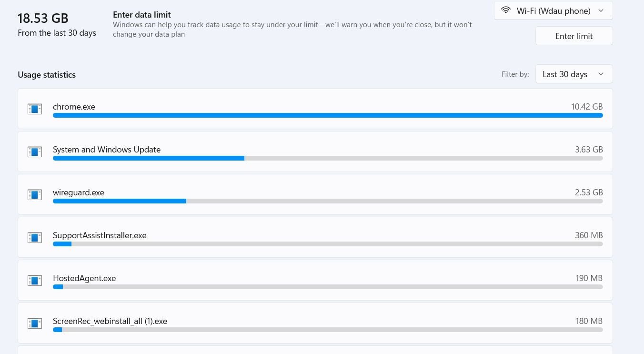
Task: Select the SupportAssistInstaller.exe usage row
Action: pos(315,237)
